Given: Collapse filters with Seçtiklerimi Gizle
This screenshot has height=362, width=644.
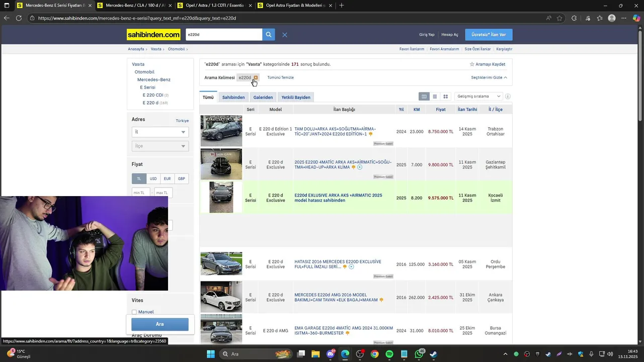Looking at the screenshot, I should pyautogui.click(x=489, y=77).
